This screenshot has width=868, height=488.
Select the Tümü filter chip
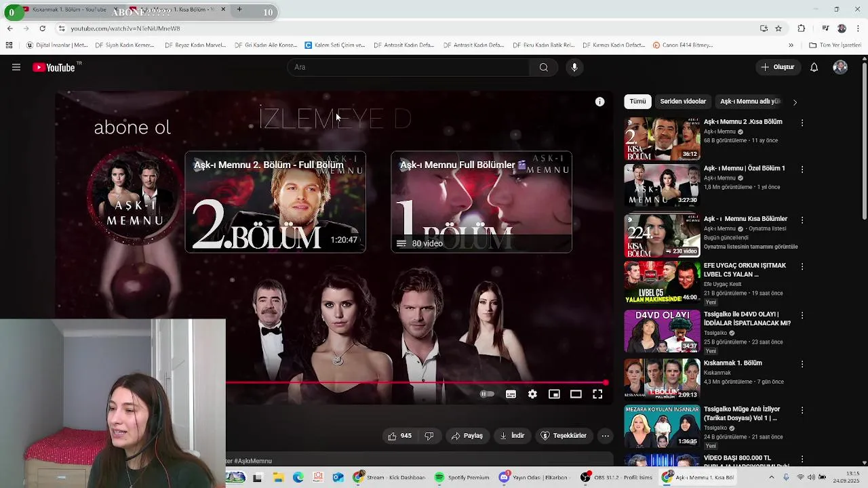(637, 102)
